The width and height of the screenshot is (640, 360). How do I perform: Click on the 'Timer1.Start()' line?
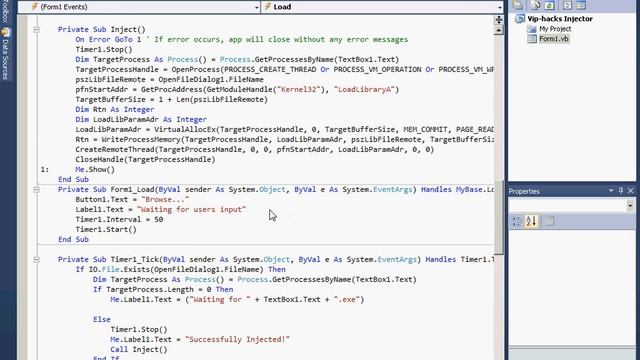tap(106, 229)
